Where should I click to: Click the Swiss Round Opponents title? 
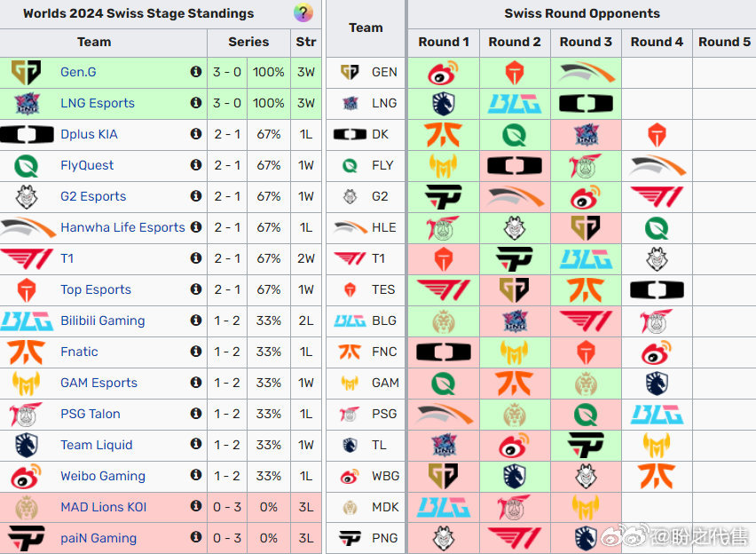coord(582,13)
